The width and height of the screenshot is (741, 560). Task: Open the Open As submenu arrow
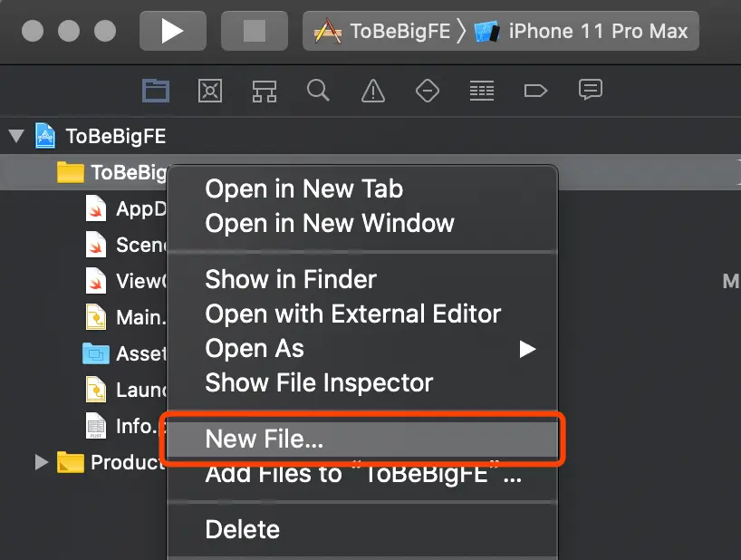click(x=527, y=349)
